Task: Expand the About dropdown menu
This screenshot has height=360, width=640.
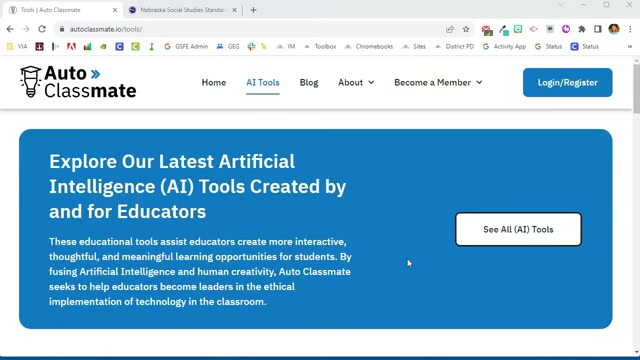Action: [x=356, y=82]
